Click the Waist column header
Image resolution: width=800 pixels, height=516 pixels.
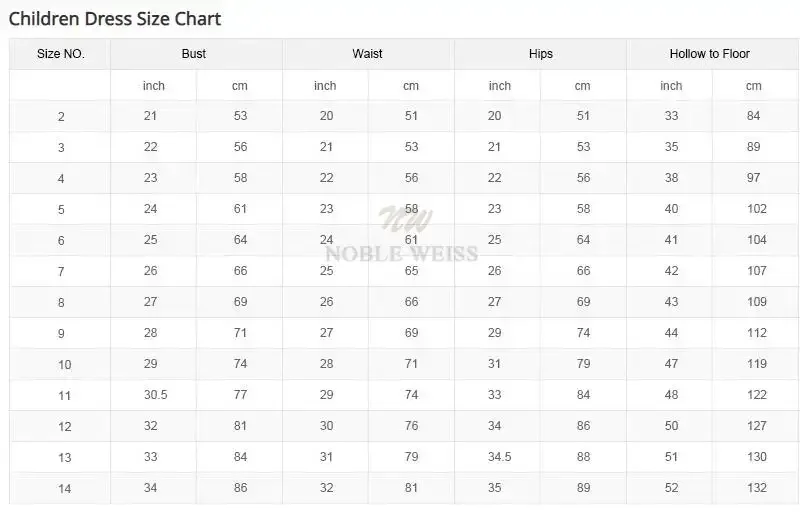[367, 54]
